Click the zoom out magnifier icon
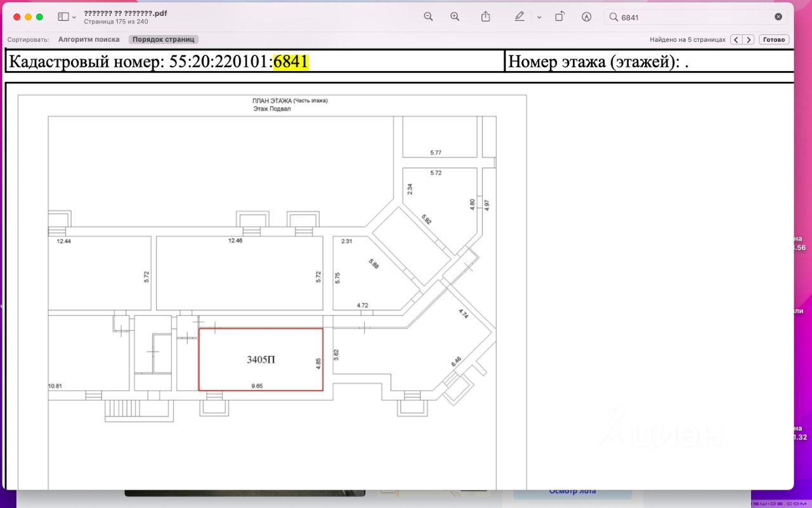Image resolution: width=812 pixels, height=508 pixels. [428, 17]
